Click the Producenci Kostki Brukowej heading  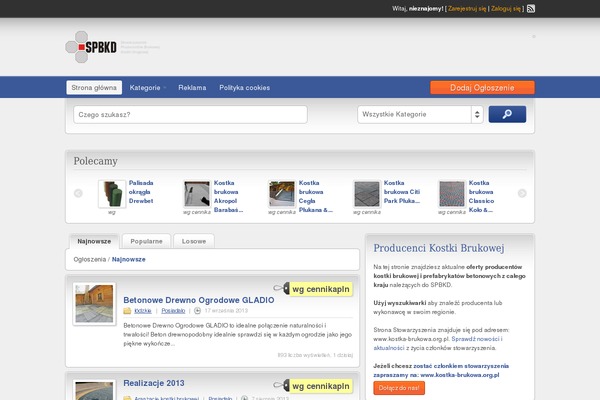(439, 248)
